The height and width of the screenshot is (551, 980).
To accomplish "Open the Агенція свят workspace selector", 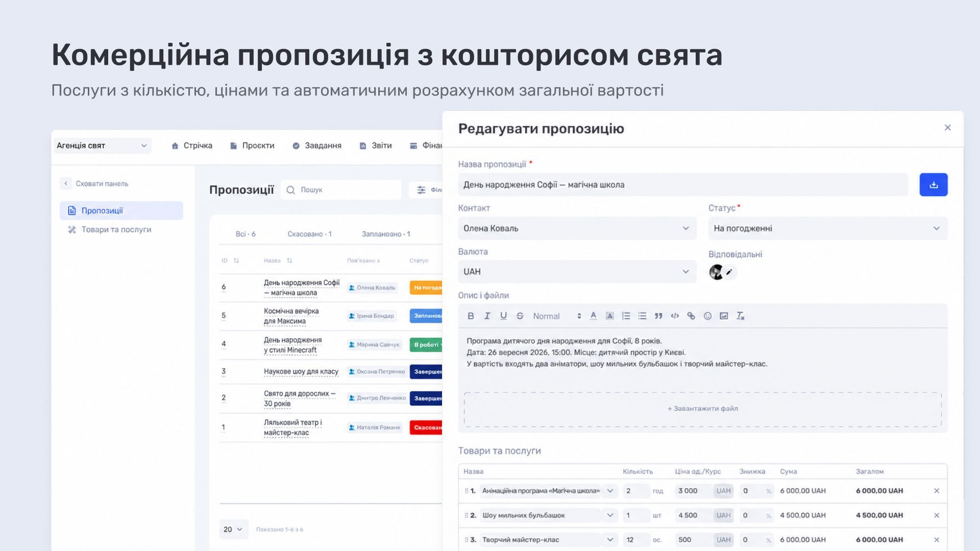I will (102, 145).
